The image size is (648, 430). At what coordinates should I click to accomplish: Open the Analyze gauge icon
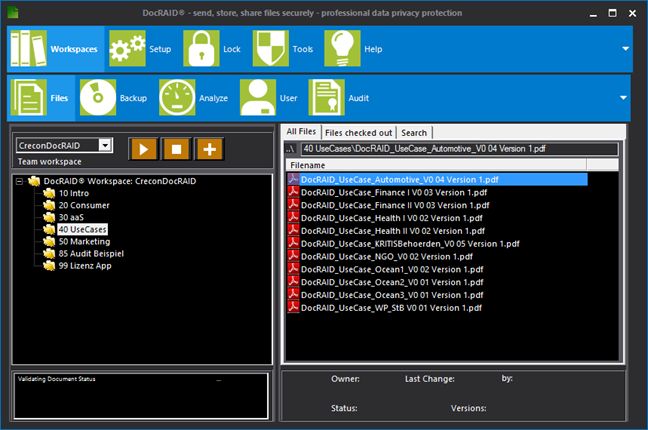coord(177,98)
